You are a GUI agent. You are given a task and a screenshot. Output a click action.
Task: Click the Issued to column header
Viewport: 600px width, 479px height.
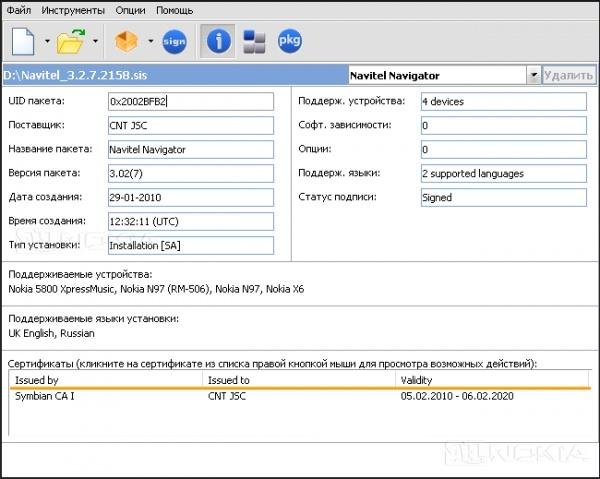[x=299, y=380]
